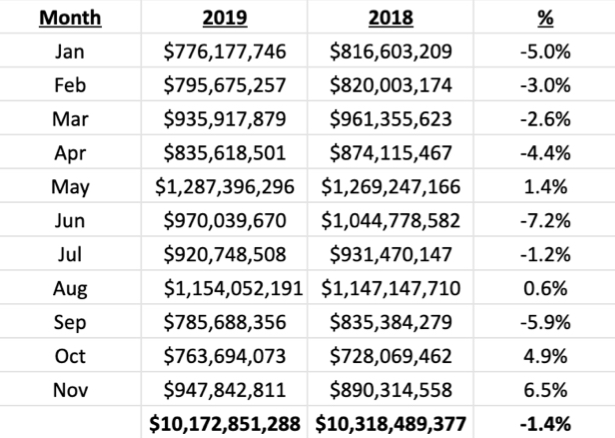This screenshot has width=615, height=438.
Task: Select the 2019 column header
Action: [225, 18]
